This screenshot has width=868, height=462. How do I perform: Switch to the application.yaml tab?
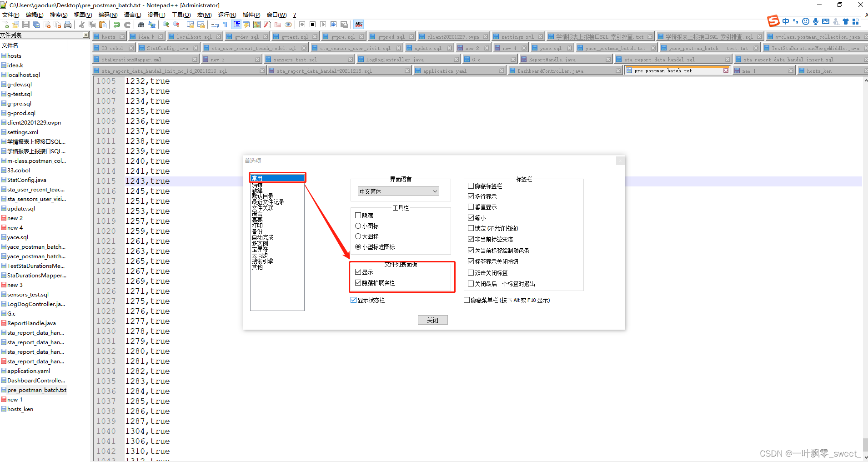[460, 71]
